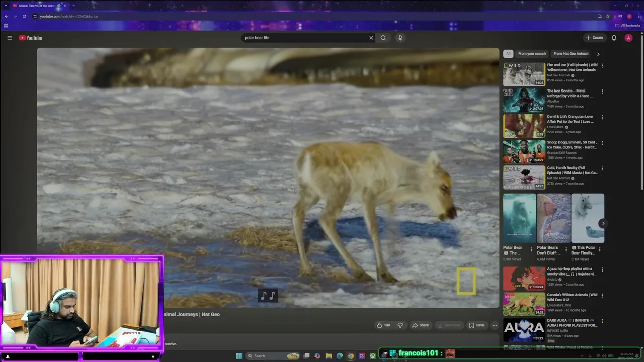
Task: Click the Create button
Action: (x=594, y=38)
